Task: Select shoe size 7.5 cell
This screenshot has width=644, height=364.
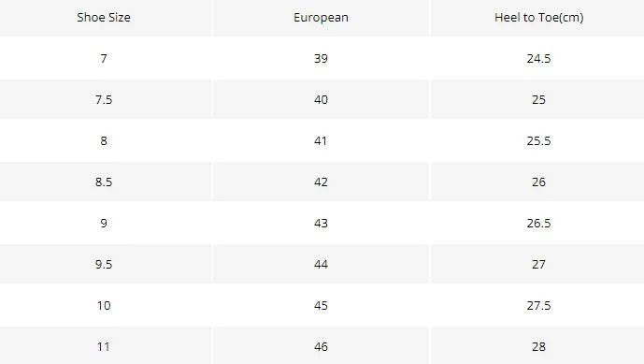Action: tap(104, 99)
